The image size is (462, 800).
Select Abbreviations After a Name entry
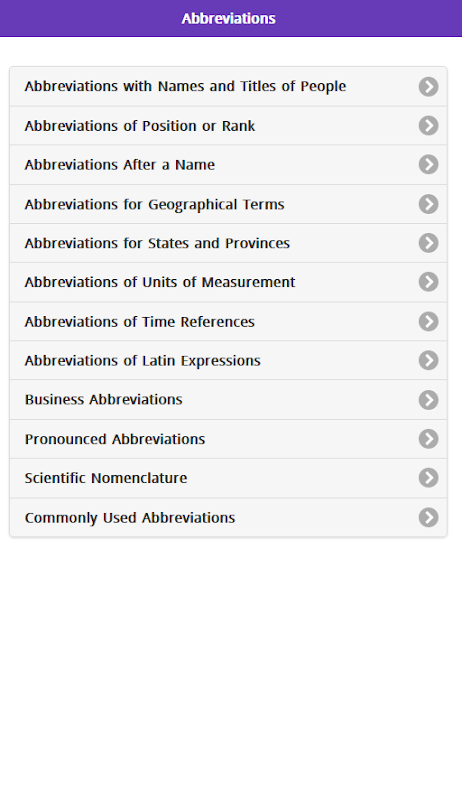pyautogui.click(x=228, y=165)
